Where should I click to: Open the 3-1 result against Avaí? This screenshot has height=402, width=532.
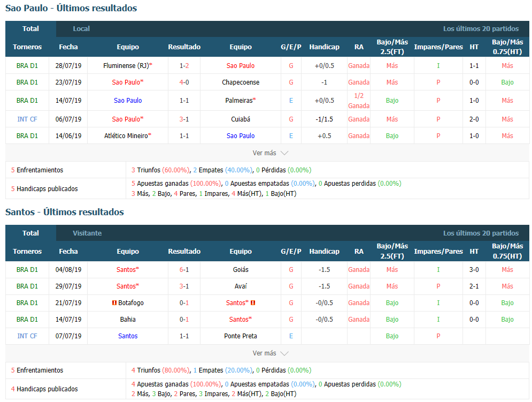(184, 286)
